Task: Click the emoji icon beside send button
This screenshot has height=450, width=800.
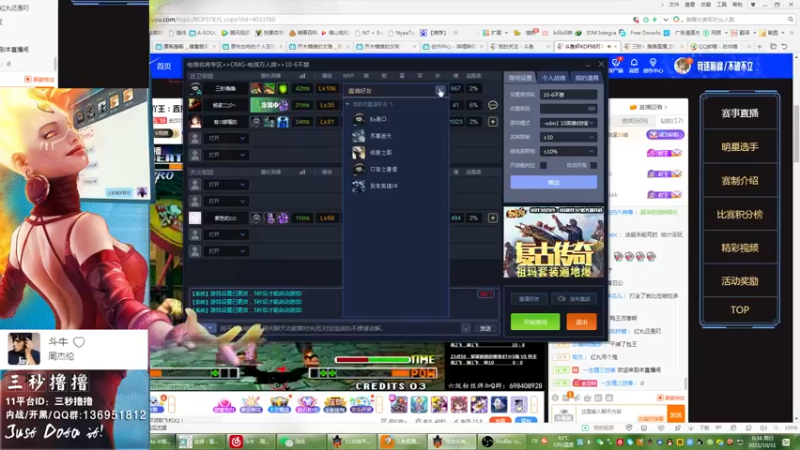Action: (x=466, y=329)
